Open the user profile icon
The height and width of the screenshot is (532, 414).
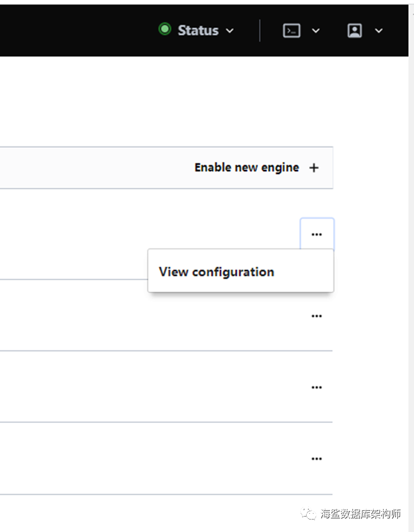coord(355,30)
